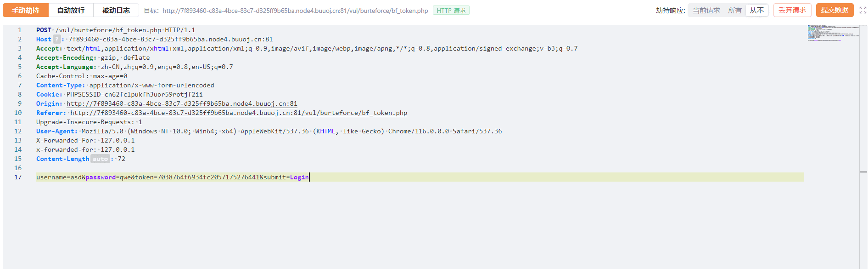Click the fullscreen expand icon

point(862,10)
